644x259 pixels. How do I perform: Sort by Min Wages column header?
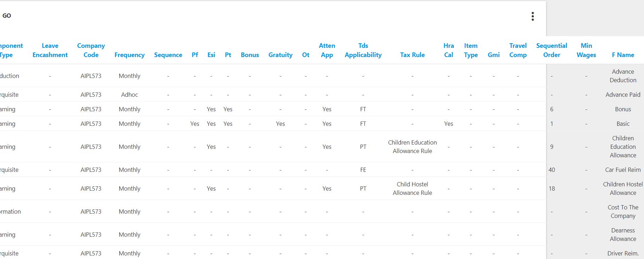[586, 50]
